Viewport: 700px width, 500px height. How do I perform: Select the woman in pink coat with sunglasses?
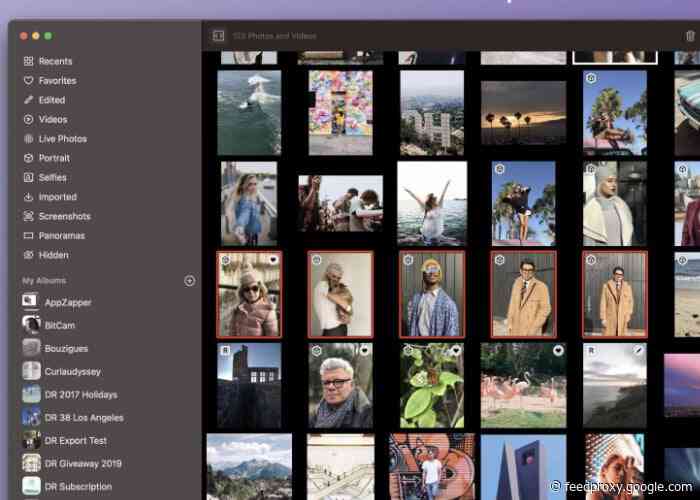point(249,295)
